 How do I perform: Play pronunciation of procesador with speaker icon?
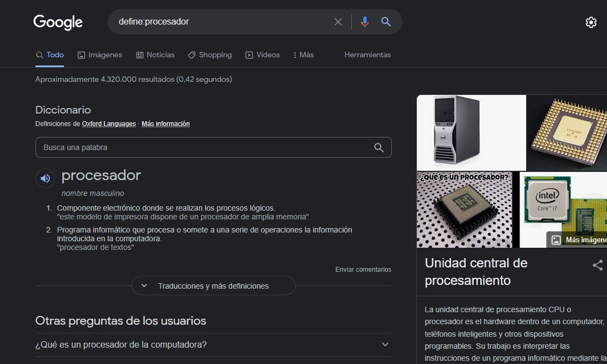click(45, 178)
